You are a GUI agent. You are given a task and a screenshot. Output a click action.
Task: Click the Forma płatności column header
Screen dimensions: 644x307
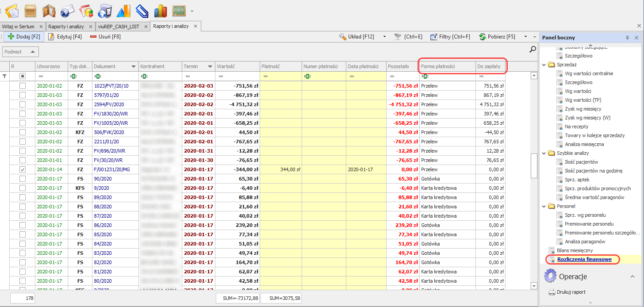(447, 66)
